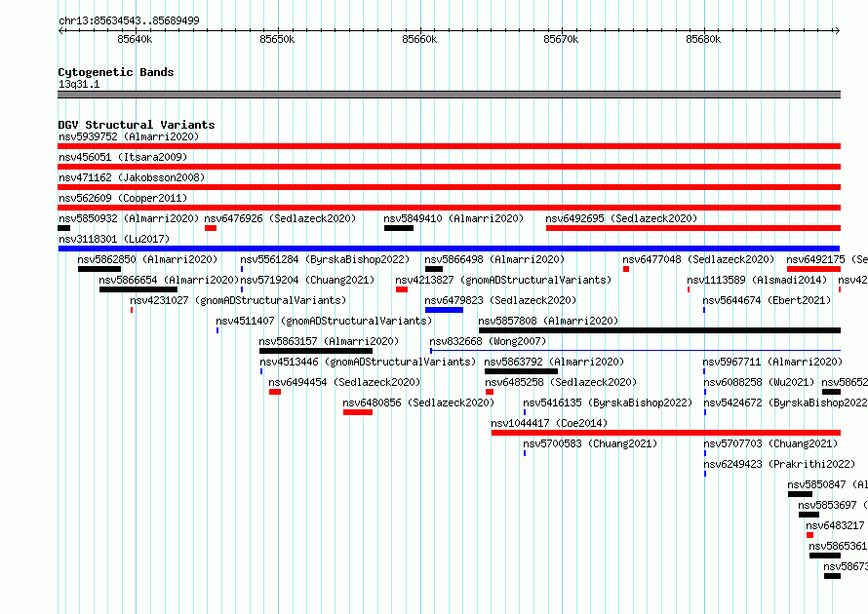The image size is (868, 614).
Task: Click nsv5561284 (ByrskaBishop2022) label
Action: tap(325, 259)
